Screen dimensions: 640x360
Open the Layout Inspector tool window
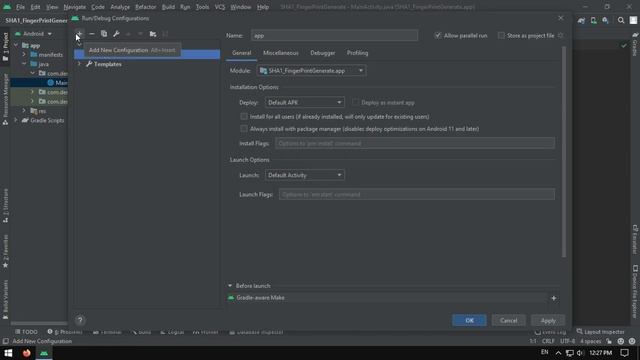pyautogui.click(x=600, y=332)
